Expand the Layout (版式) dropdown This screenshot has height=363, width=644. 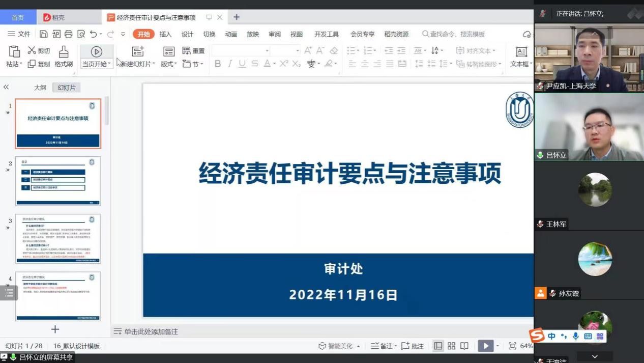click(x=169, y=64)
